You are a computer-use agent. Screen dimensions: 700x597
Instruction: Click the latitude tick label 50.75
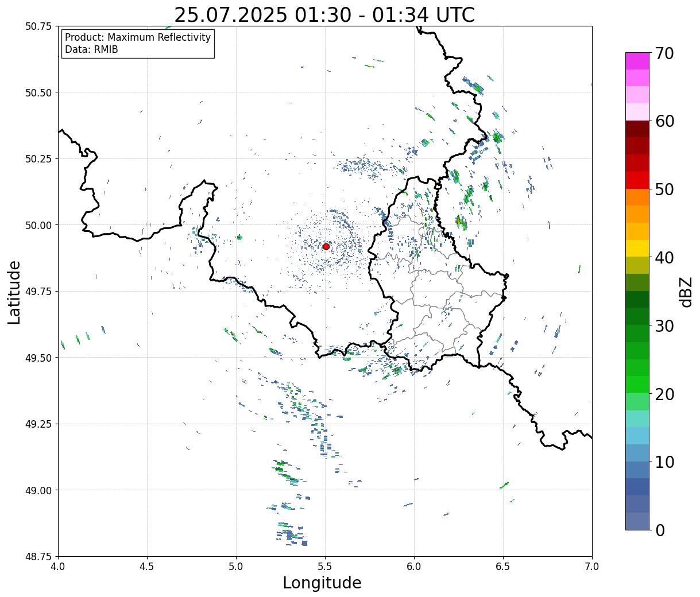tap(38, 26)
